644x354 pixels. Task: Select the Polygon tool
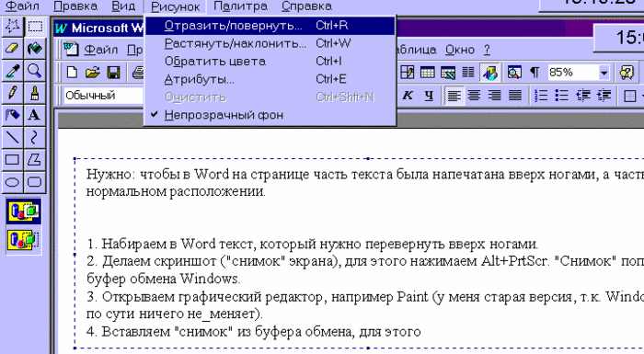(35, 159)
